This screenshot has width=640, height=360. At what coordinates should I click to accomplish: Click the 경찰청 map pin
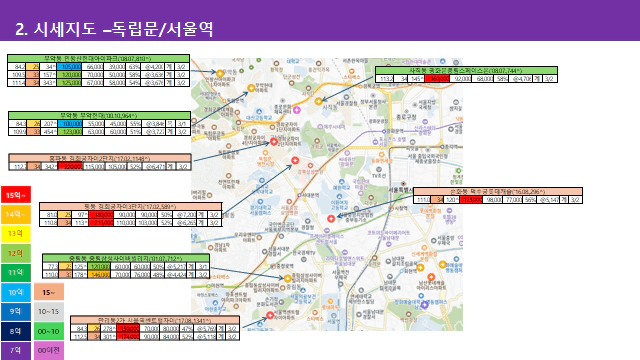click(308, 221)
